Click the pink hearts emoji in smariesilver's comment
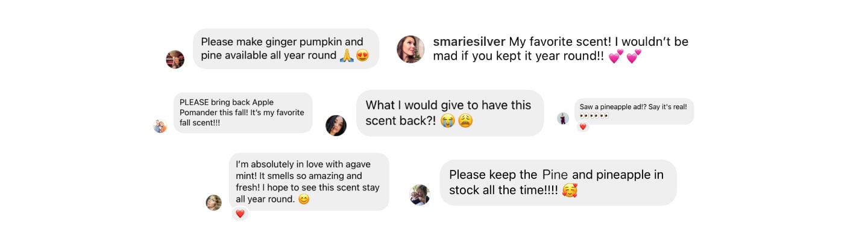The image size is (868, 241). tap(625, 57)
